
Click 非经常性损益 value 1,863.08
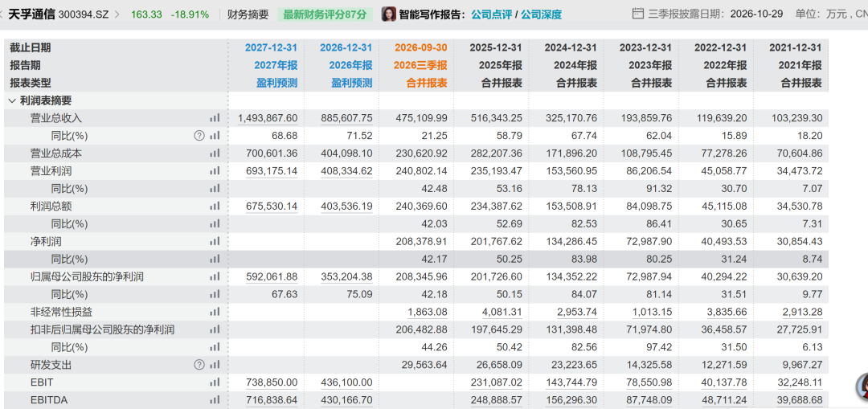point(428,312)
